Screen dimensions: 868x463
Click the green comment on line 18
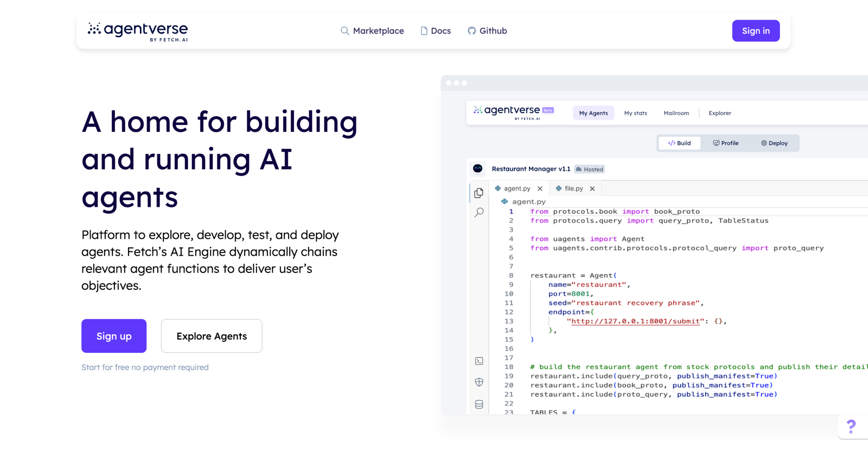click(699, 367)
